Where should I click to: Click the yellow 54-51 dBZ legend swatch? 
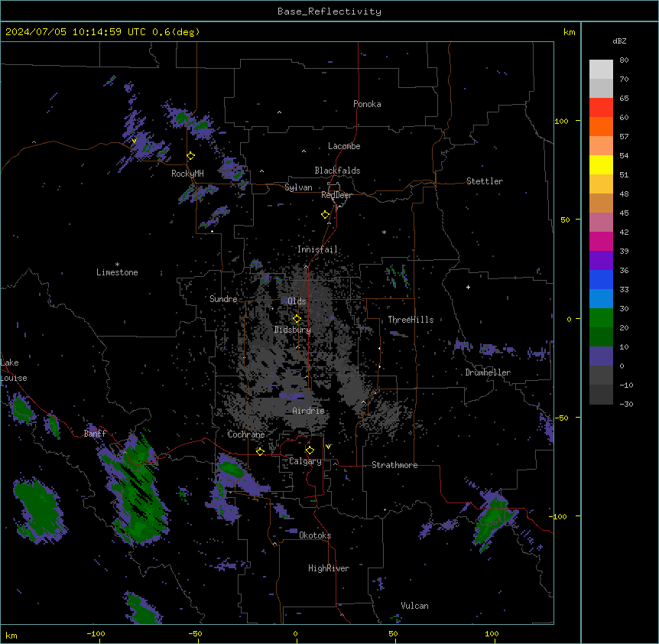[x=601, y=164]
